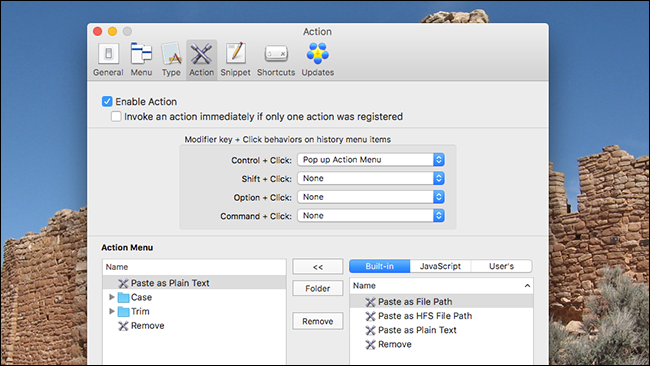The image size is (650, 366).
Task: Select Paste as Plain Text built-in action
Action: 441,330
